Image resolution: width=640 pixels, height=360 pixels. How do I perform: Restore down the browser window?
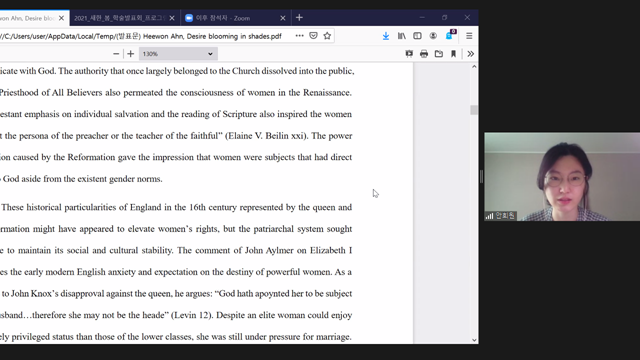[x=444, y=18]
